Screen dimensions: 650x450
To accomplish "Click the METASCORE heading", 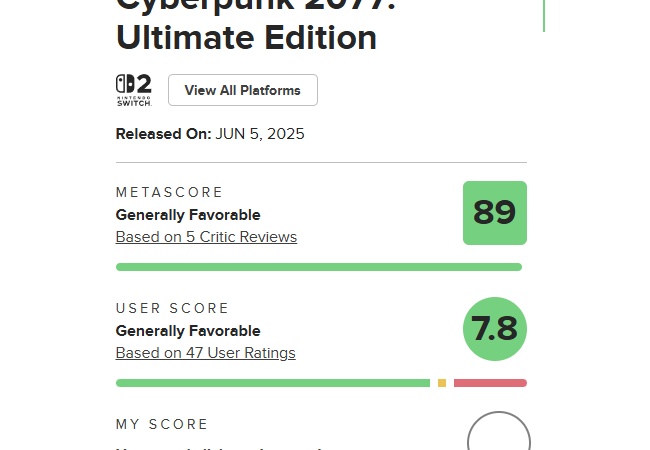I will coord(170,192).
